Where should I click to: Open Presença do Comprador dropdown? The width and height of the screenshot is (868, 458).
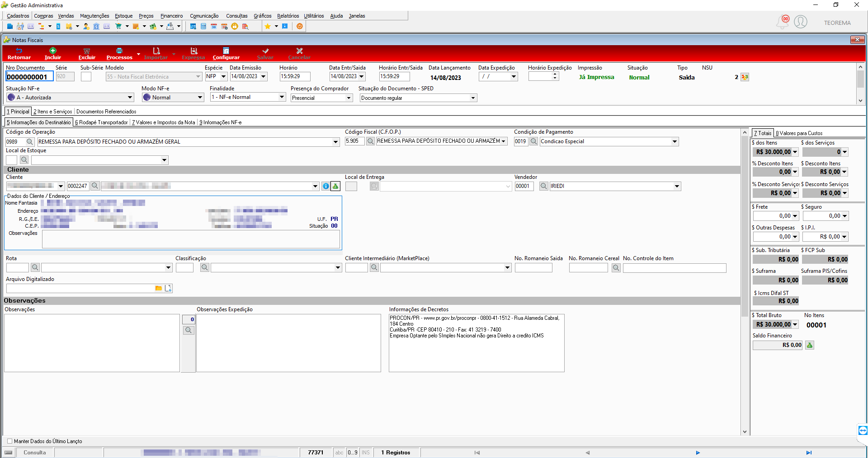pos(349,98)
